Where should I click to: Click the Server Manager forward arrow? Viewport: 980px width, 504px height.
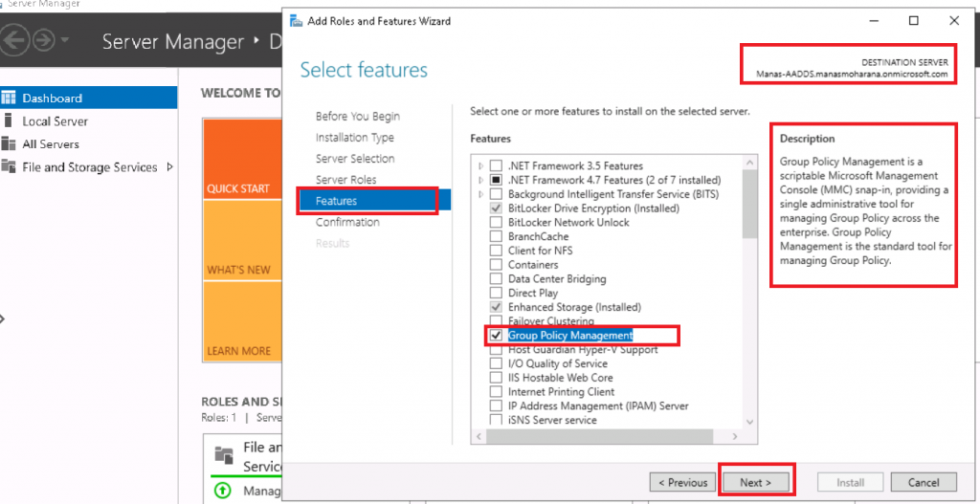pos(44,41)
